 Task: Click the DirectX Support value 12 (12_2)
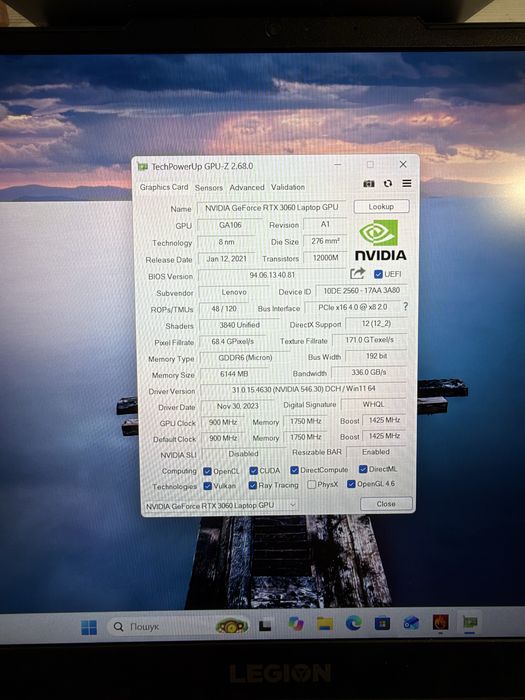(376, 324)
